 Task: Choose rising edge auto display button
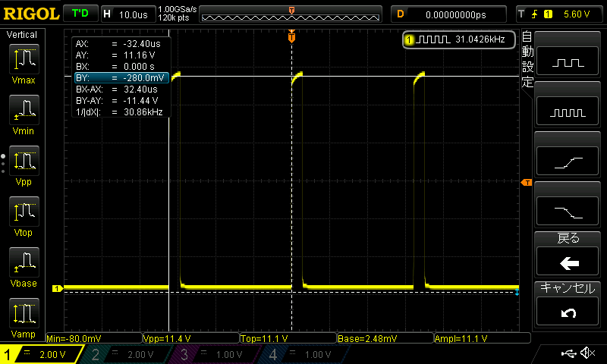[x=568, y=162]
